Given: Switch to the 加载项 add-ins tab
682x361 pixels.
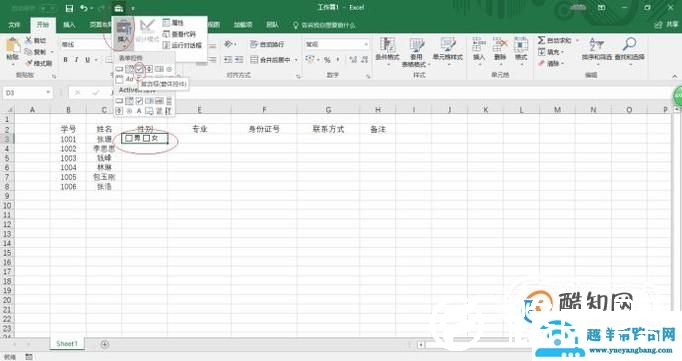Looking at the screenshot, I should point(243,25).
